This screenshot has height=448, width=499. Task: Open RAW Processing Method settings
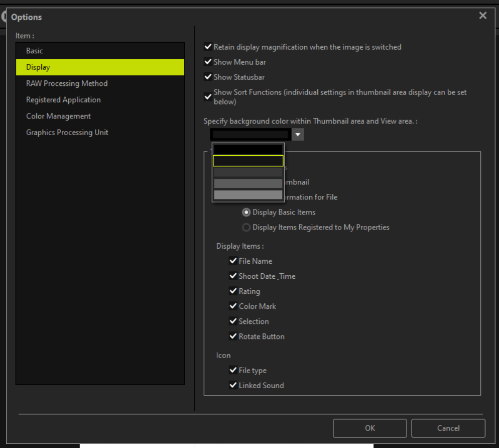point(67,83)
